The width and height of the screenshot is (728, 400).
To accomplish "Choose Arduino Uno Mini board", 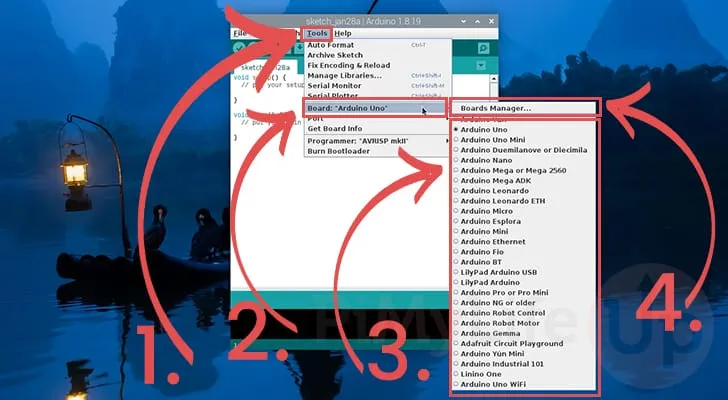I will point(524,140).
